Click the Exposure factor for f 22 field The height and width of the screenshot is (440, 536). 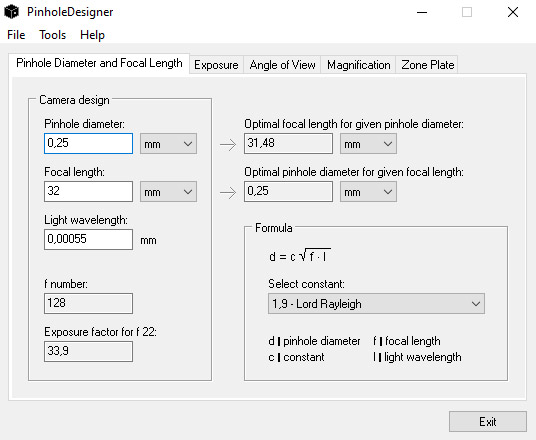click(89, 351)
